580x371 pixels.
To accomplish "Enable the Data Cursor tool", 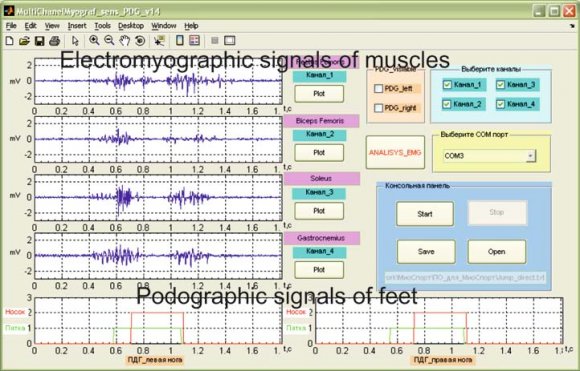I will (159, 41).
